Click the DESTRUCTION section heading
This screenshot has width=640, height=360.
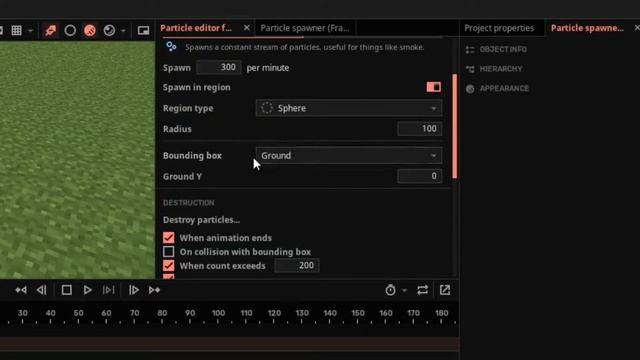(x=189, y=203)
